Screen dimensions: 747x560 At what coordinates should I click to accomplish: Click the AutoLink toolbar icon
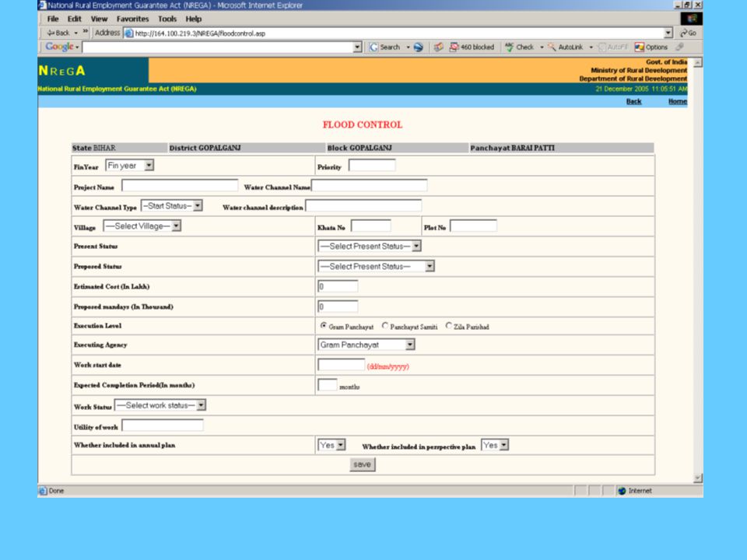551,47
